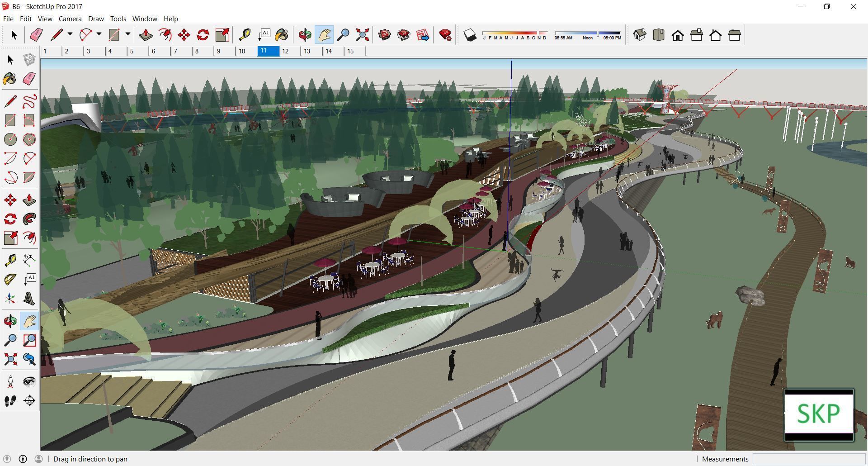Activate the Zoom Extents tool
This screenshot has height=466, width=868.
[x=363, y=34]
